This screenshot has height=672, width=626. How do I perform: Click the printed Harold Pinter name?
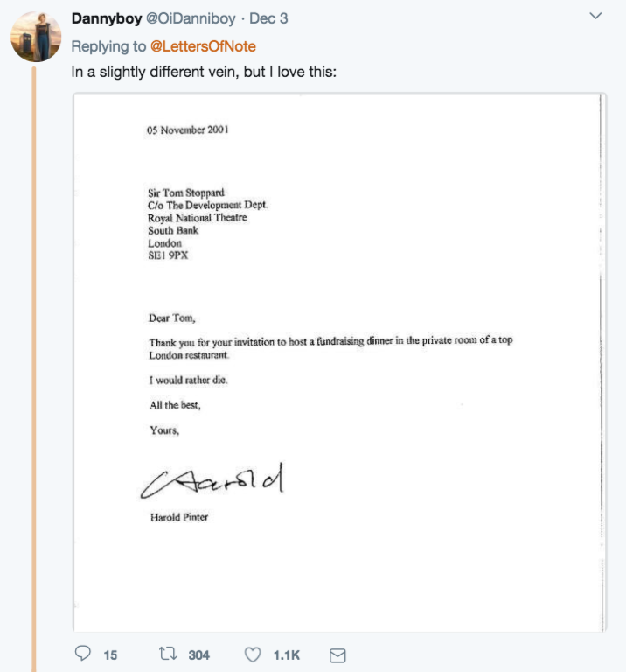179,517
